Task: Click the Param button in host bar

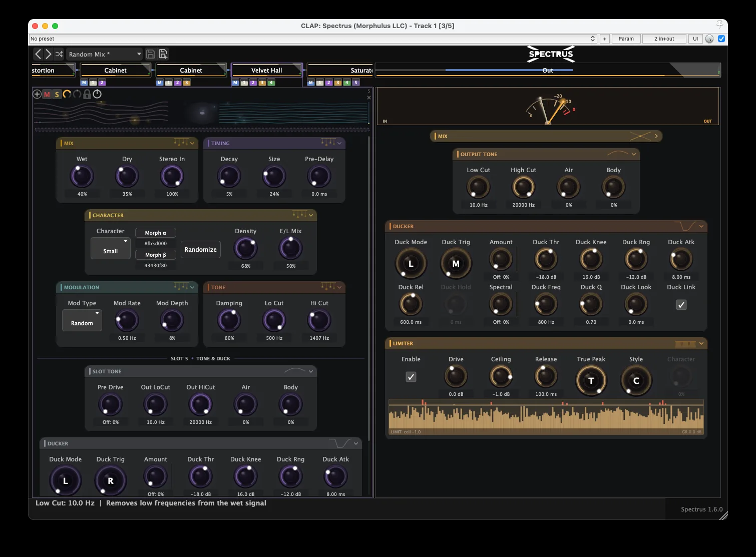Action: (626, 39)
